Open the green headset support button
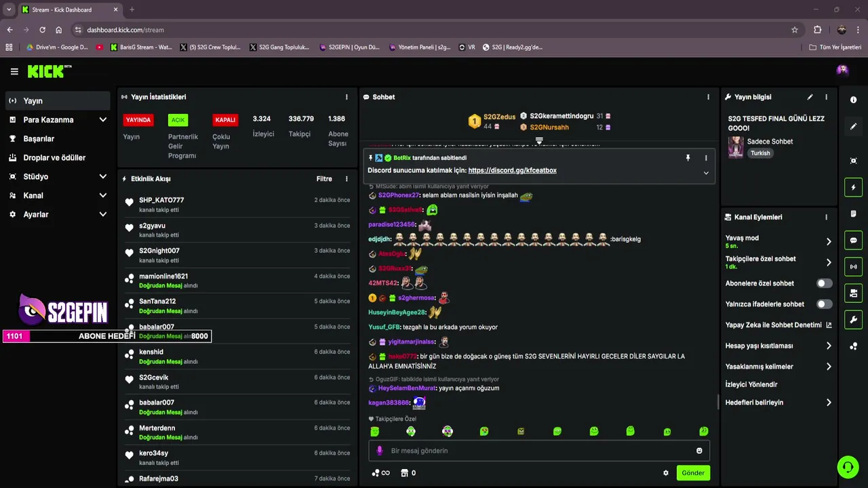Screen dimensions: 868x488 pos(847,466)
